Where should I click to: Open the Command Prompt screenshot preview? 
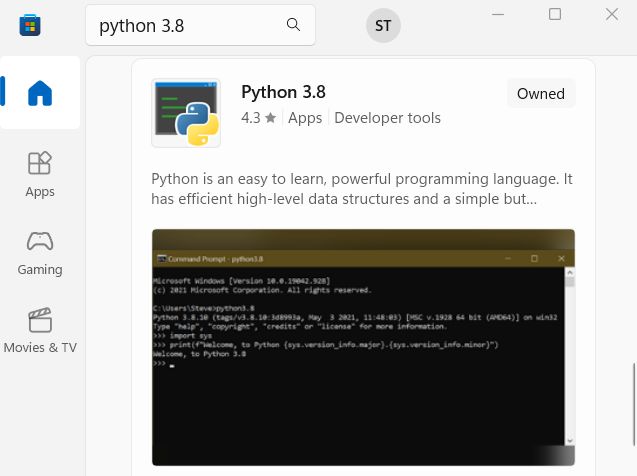point(363,347)
